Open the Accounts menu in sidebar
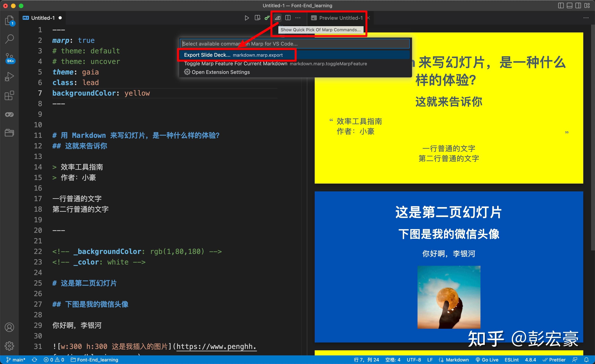The image size is (595, 364). [9, 327]
